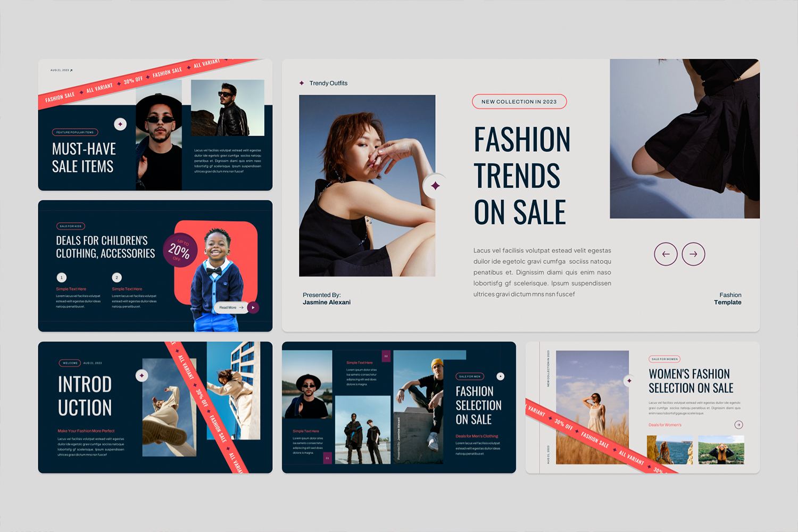This screenshot has height=532, width=798.
Task: Click the star circle on Women's Fashion slide
Action: [629, 380]
